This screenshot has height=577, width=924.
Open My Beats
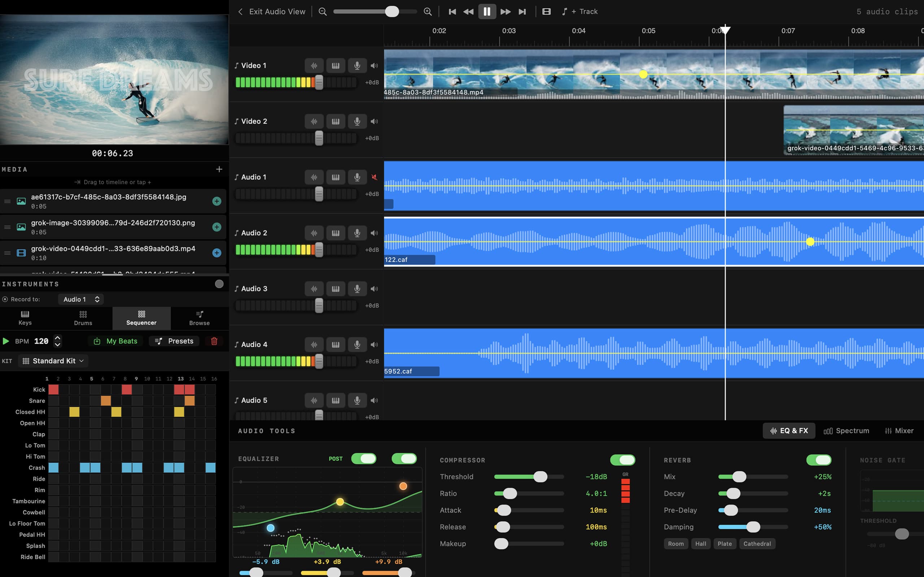click(115, 341)
